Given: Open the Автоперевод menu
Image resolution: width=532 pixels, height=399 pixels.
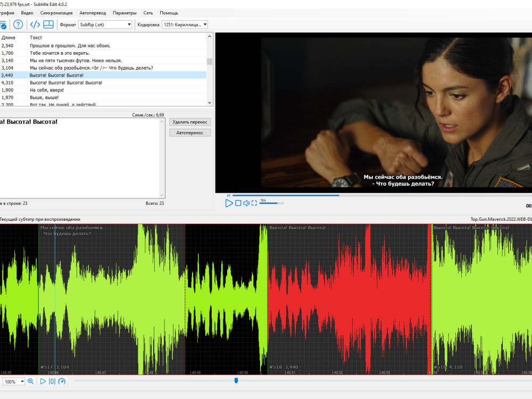Looking at the screenshot, I should tap(93, 13).
